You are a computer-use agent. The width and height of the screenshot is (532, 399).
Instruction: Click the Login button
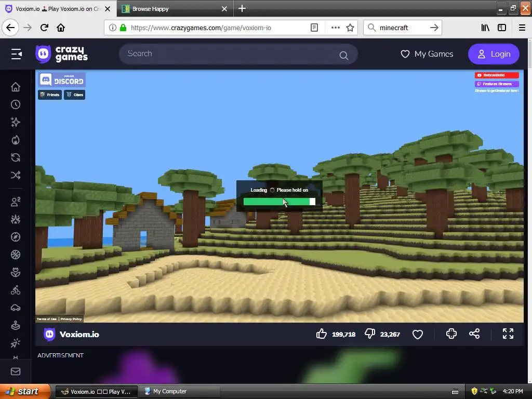pos(494,54)
